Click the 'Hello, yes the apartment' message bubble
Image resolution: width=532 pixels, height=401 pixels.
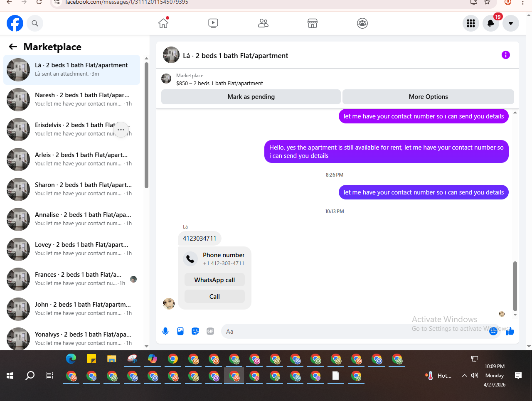pyautogui.click(x=387, y=152)
